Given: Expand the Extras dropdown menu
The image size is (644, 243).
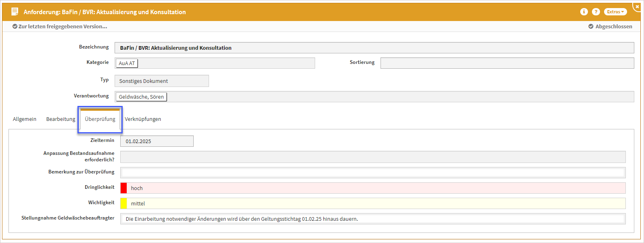Looking at the screenshot, I should pos(615,12).
